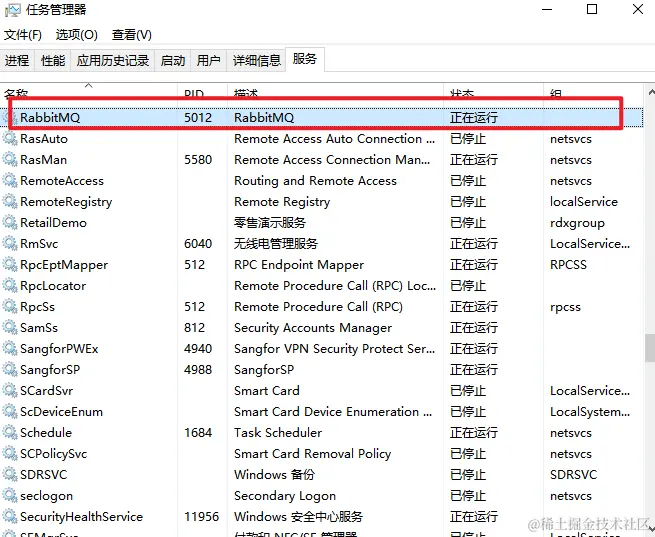Click PID 11956 for SecurityHealthService
Screen dimensions: 655x537
[x=201, y=517]
